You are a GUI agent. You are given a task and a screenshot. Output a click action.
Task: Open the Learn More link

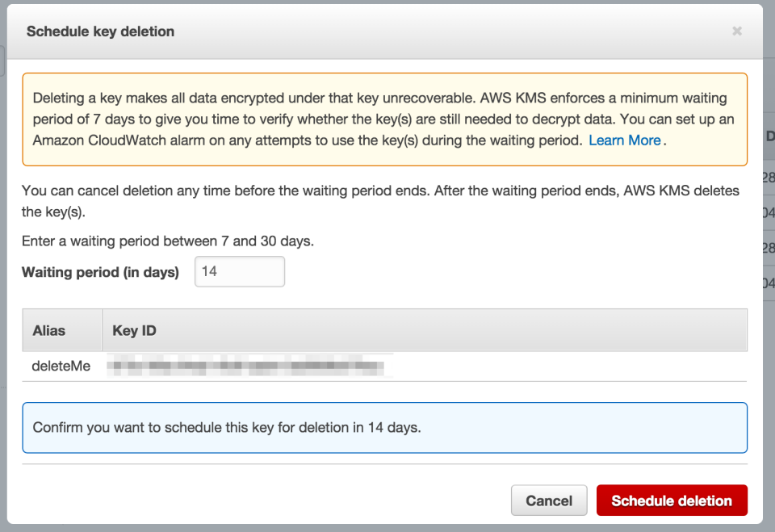tap(624, 140)
